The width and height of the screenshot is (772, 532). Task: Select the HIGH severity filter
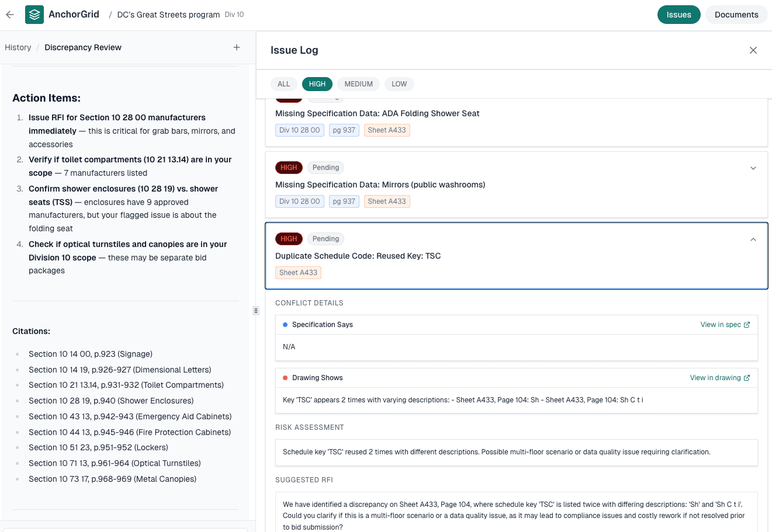click(317, 84)
